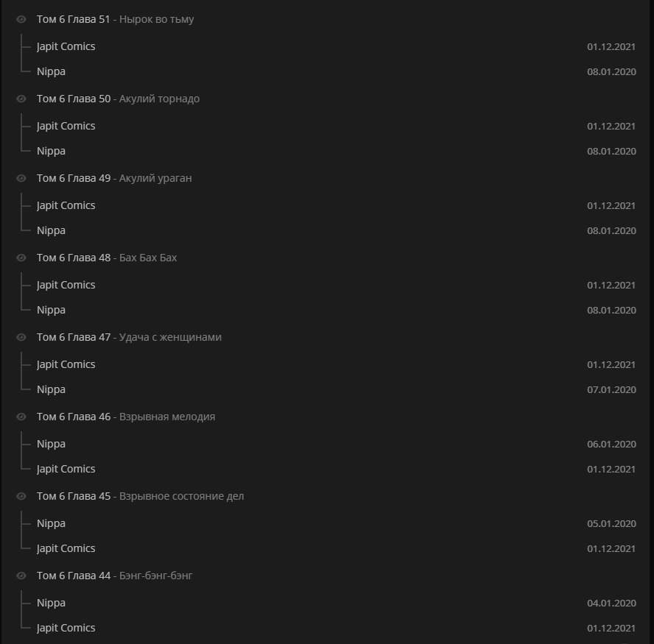The image size is (654, 644).
Task: Choose Japit Comics translation of Глава 44
Action: click(x=66, y=628)
